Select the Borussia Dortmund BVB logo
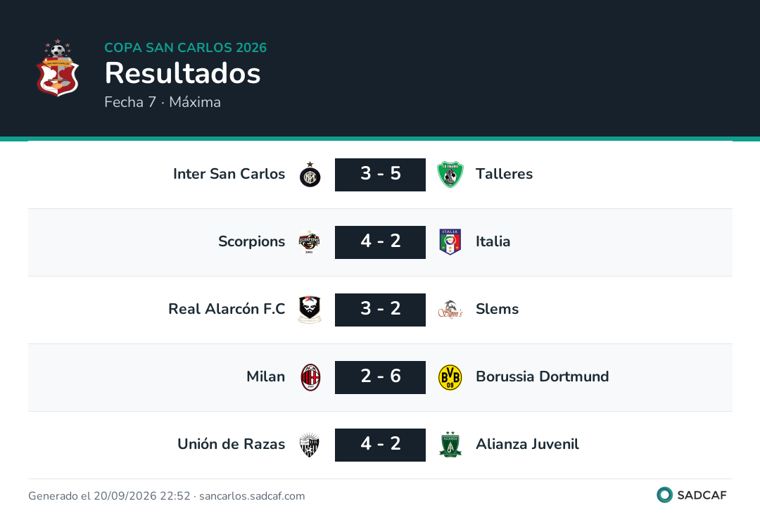The width and height of the screenshot is (760, 532). click(450, 377)
